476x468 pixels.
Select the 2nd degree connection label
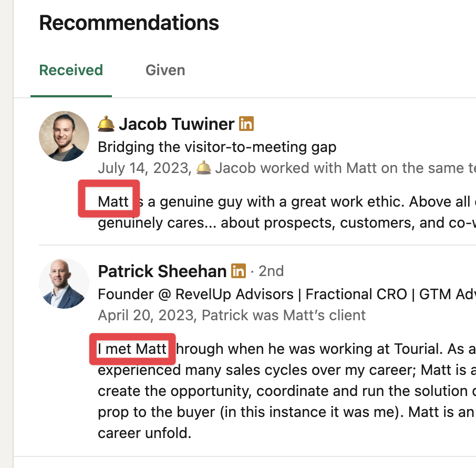pyautogui.click(x=271, y=271)
